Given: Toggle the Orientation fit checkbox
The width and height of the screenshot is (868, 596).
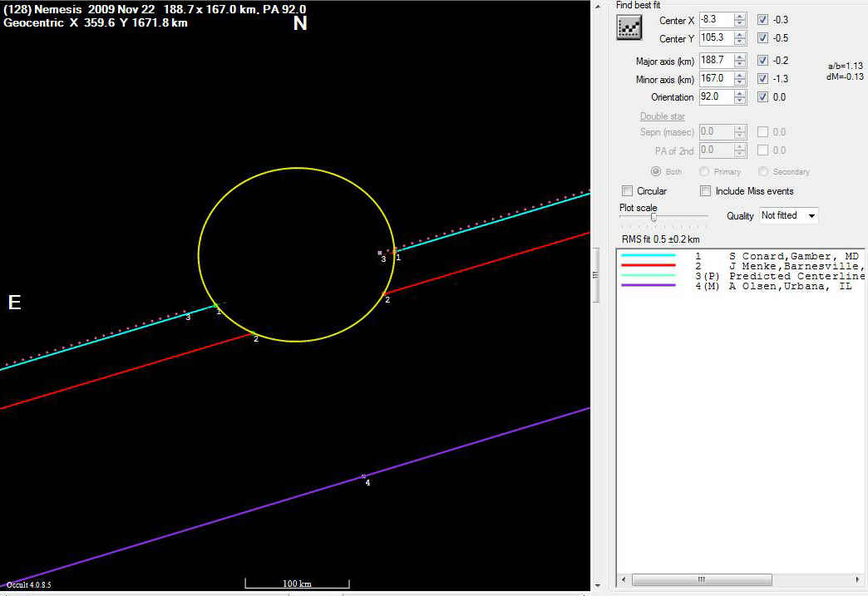Looking at the screenshot, I should pos(762,97).
